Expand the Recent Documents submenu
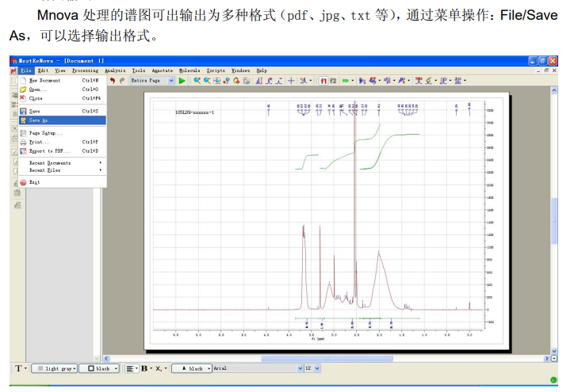This screenshot has width=578, height=392. pyautogui.click(x=63, y=162)
